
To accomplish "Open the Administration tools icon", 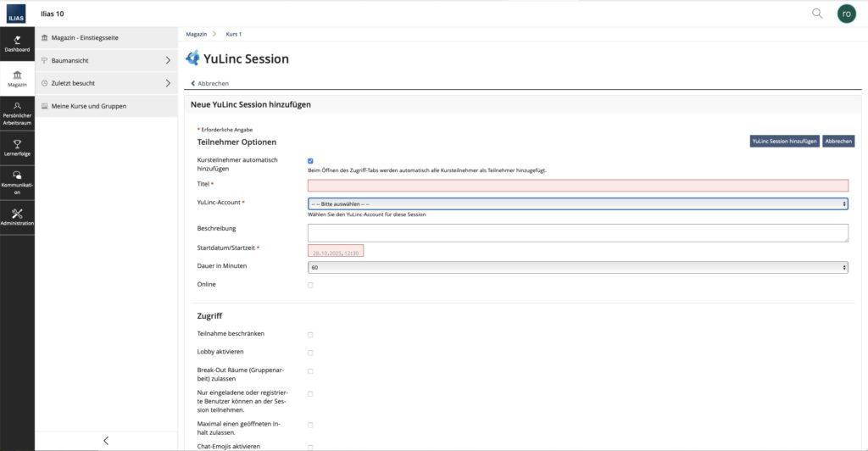I will tap(17, 217).
